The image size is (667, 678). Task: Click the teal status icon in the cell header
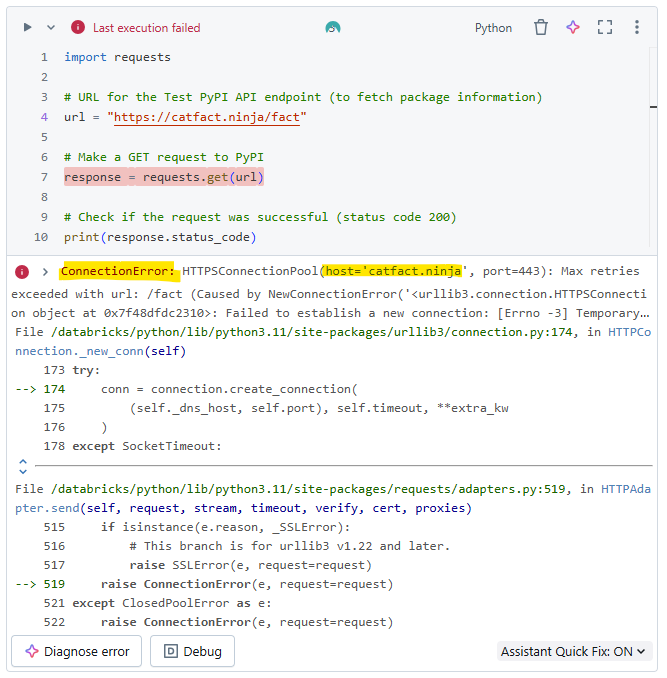coord(333,28)
